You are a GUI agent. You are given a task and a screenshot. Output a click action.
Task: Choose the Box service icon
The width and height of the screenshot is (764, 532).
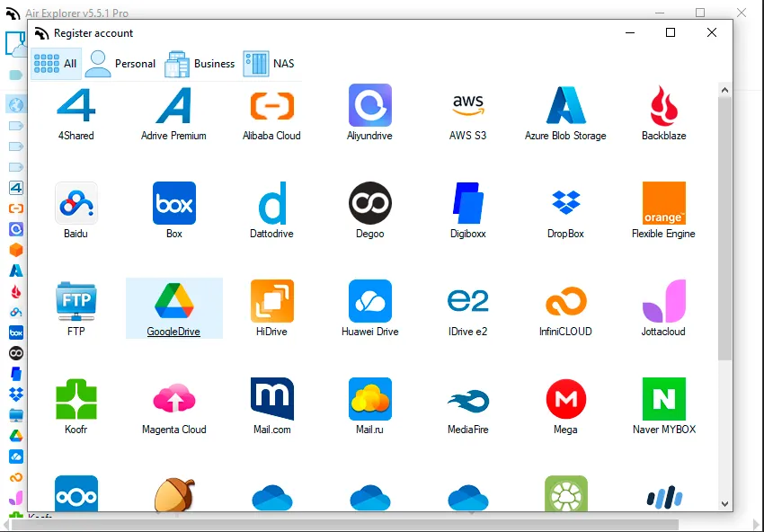pos(174,203)
